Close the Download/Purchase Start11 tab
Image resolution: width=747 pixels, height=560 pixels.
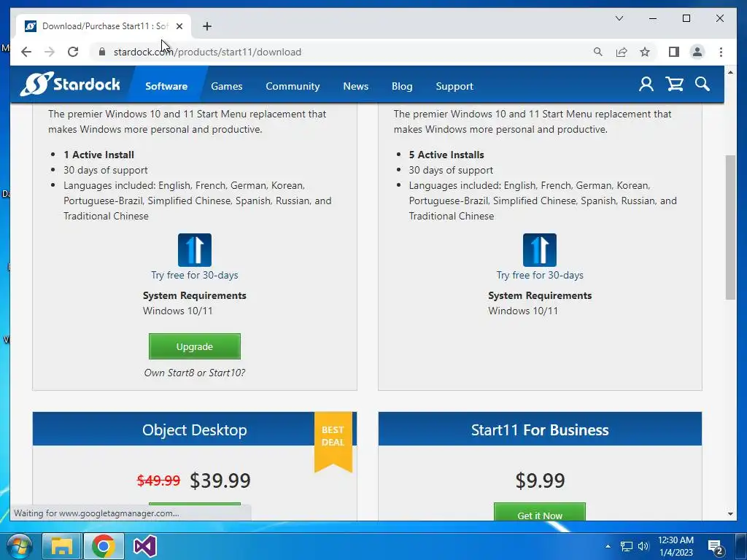coord(179,26)
